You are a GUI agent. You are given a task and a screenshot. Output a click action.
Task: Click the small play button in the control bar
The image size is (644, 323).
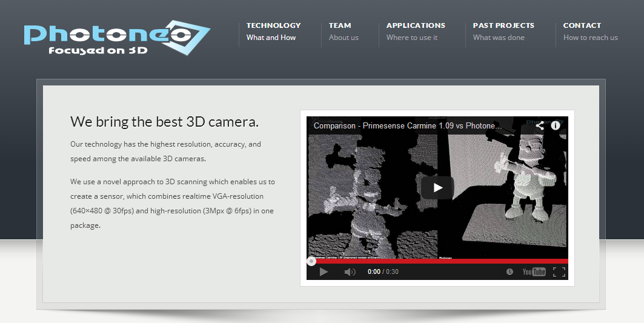coord(324,272)
